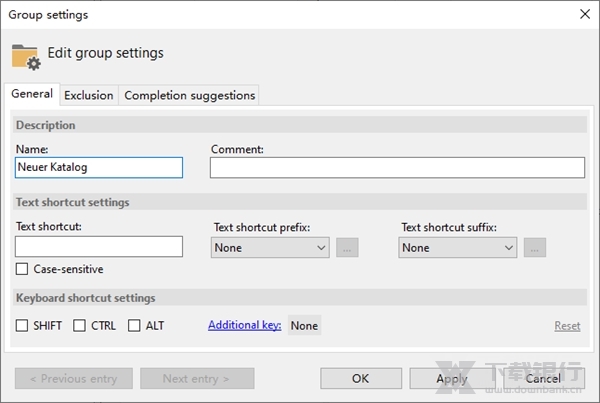This screenshot has height=403, width=600.
Task: Click the Apply button
Action: click(x=451, y=379)
